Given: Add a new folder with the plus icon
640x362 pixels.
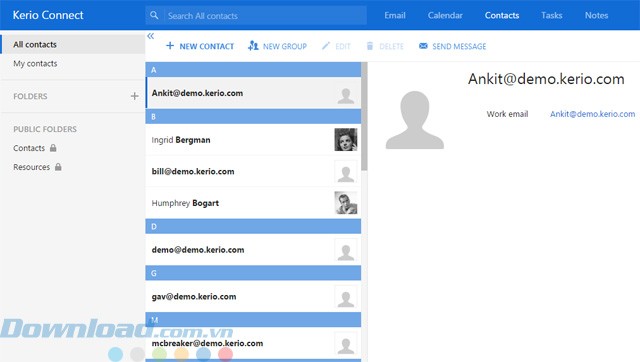Looking at the screenshot, I should pos(134,96).
